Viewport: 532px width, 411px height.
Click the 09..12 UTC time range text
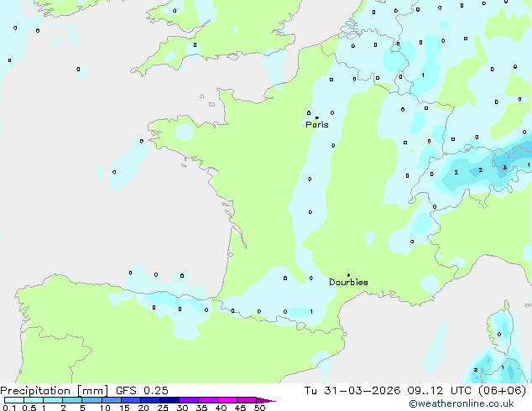pyautogui.click(x=440, y=391)
